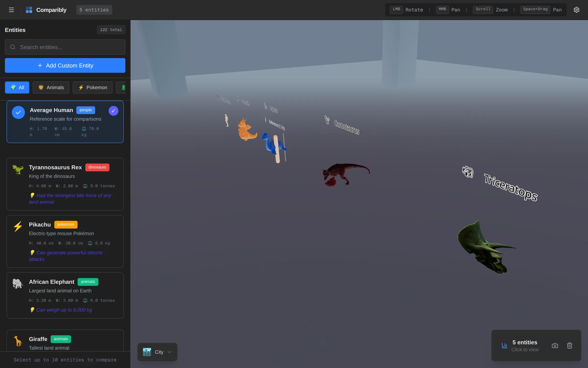Click the Triceratops text label
The height and width of the screenshot is (368, 588).
(x=511, y=187)
